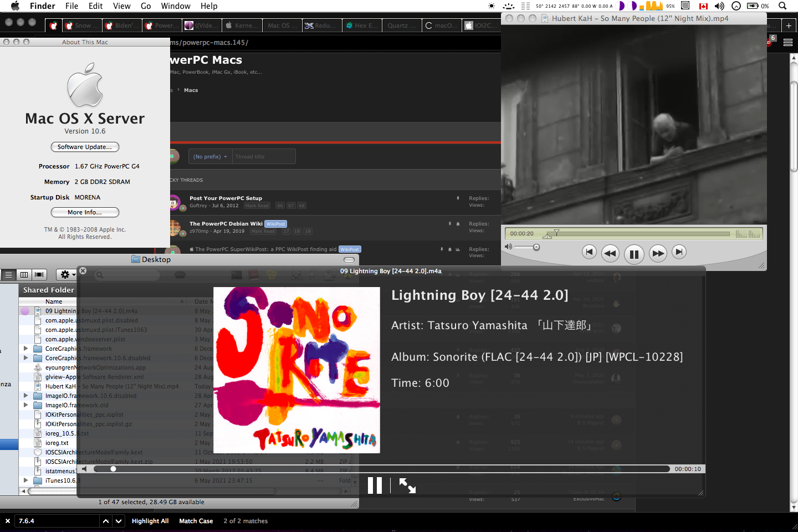Click the Quick Look audio progress bar
Screen dimensions: 798x532
382,469
